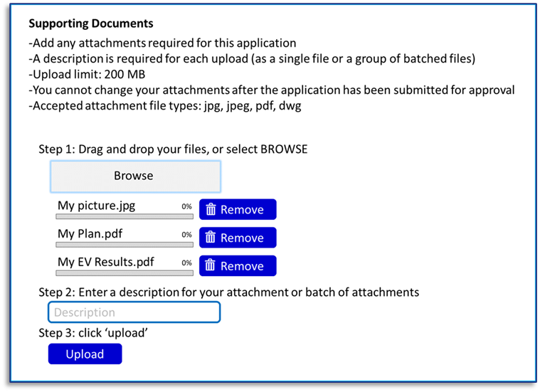Click the 0% label for My EV Results.pdf
This screenshot has width=540, height=392.
(x=186, y=263)
